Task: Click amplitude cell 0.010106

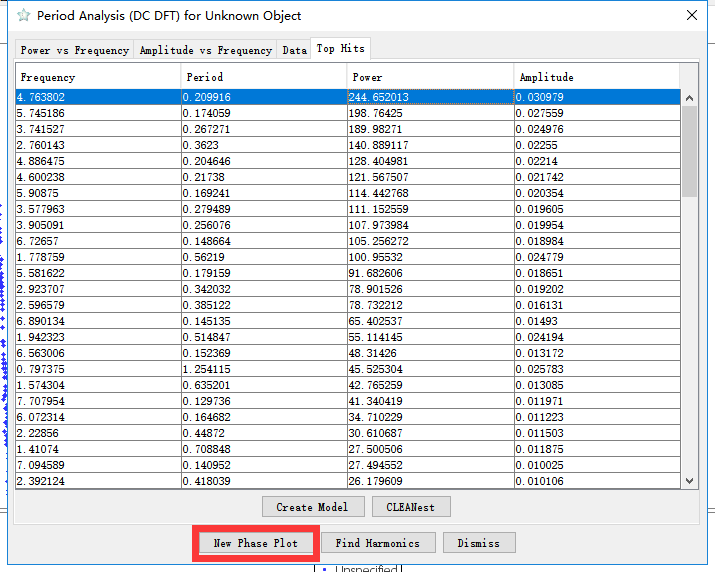Action: tap(597, 481)
